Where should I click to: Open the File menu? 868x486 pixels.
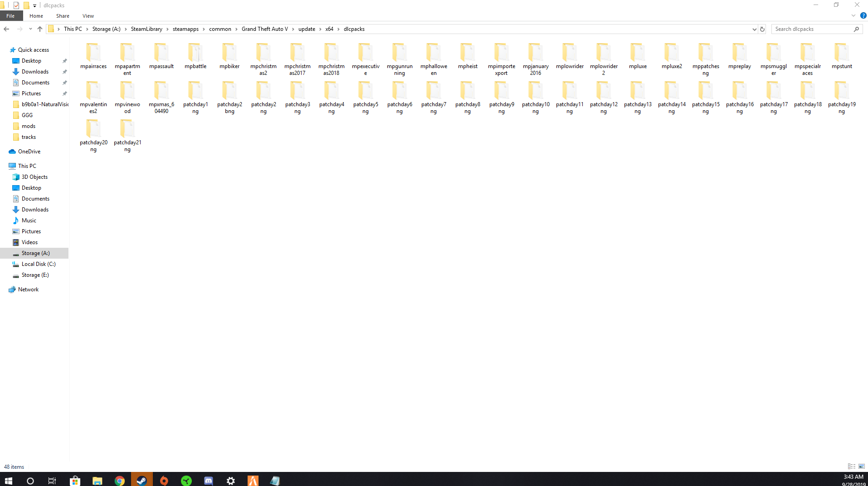10,16
